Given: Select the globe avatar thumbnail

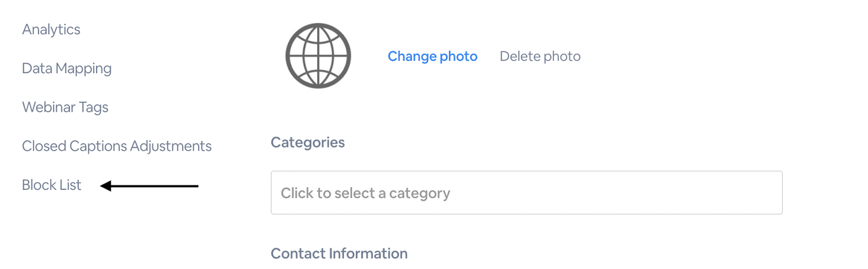Looking at the screenshot, I should click(x=318, y=56).
